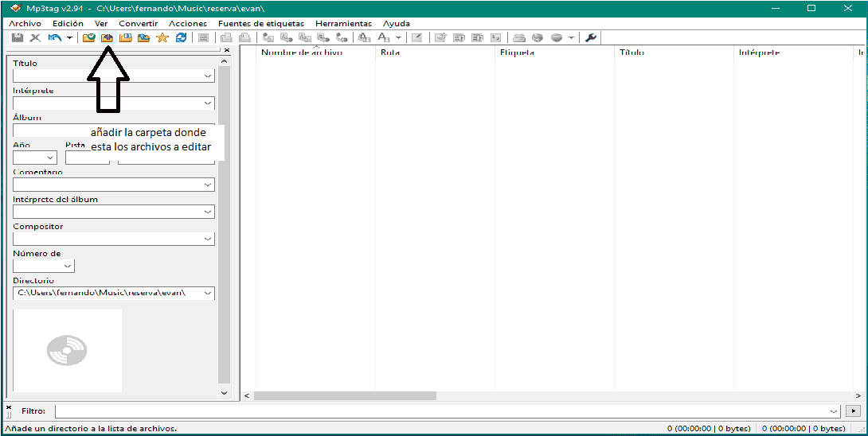Screen dimensions: 868x436
Task: Expand the Intérprete field dropdown in tag panel
Action: 208,103
